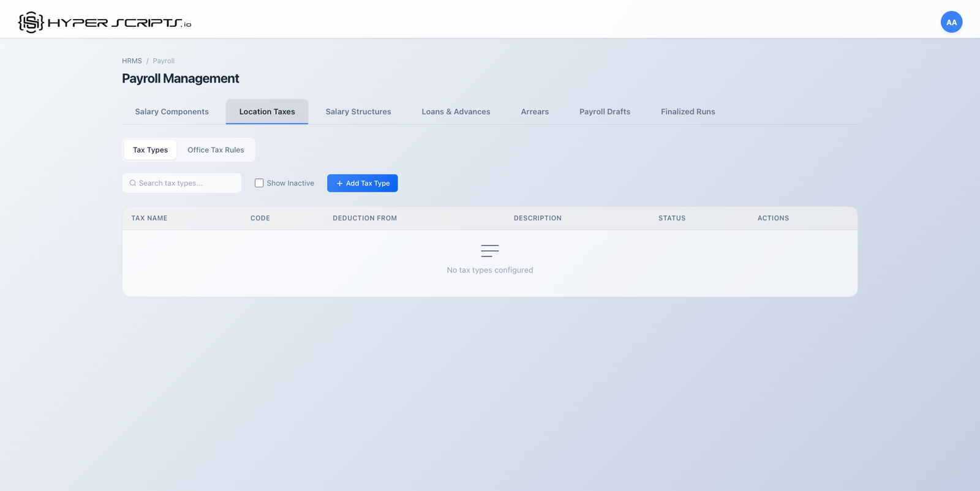The image size is (980, 491).
Task: View the Payroll Drafts tab
Action: tap(605, 111)
